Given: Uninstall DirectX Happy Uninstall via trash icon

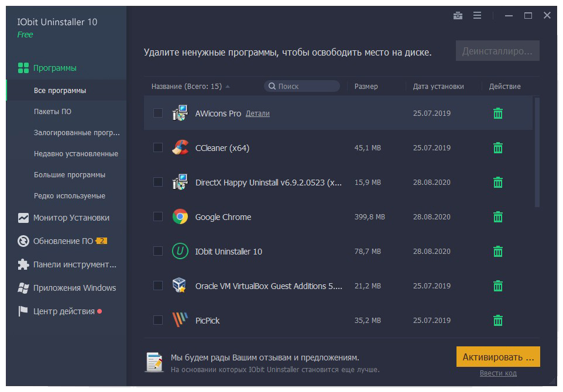Looking at the screenshot, I should (497, 183).
